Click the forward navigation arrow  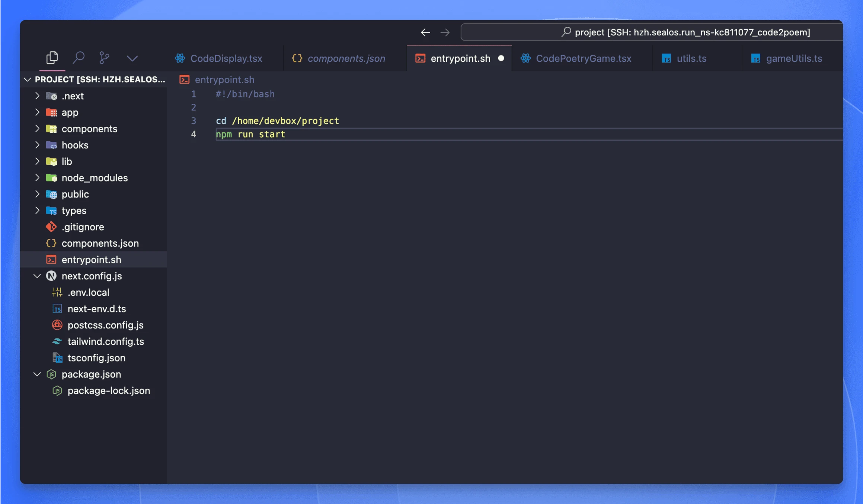coord(445,32)
